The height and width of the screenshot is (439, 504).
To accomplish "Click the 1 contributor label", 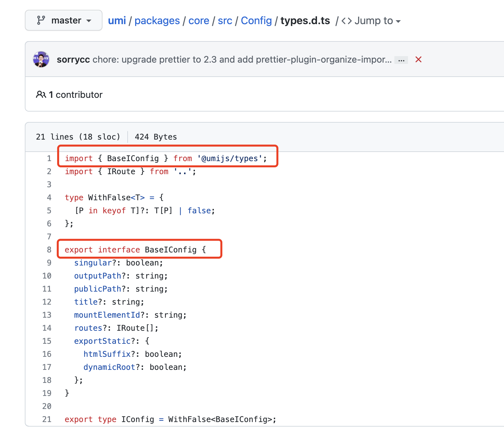I will click(x=76, y=95).
